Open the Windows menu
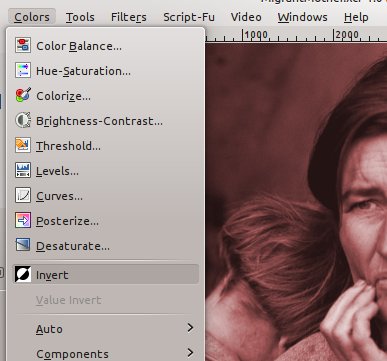387x361 pixels. pyautogui.click(x=302, y=17)
